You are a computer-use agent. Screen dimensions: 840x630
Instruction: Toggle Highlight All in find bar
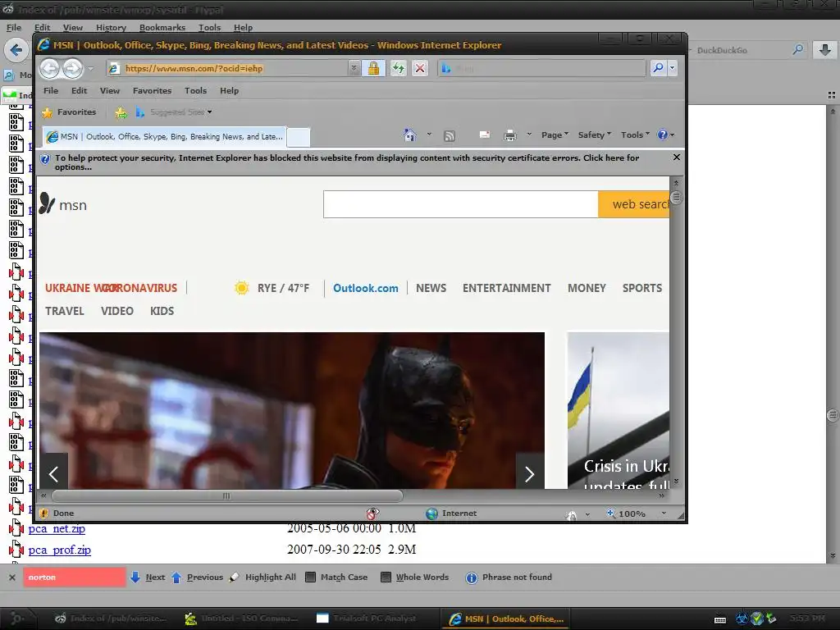click(262, 577)
